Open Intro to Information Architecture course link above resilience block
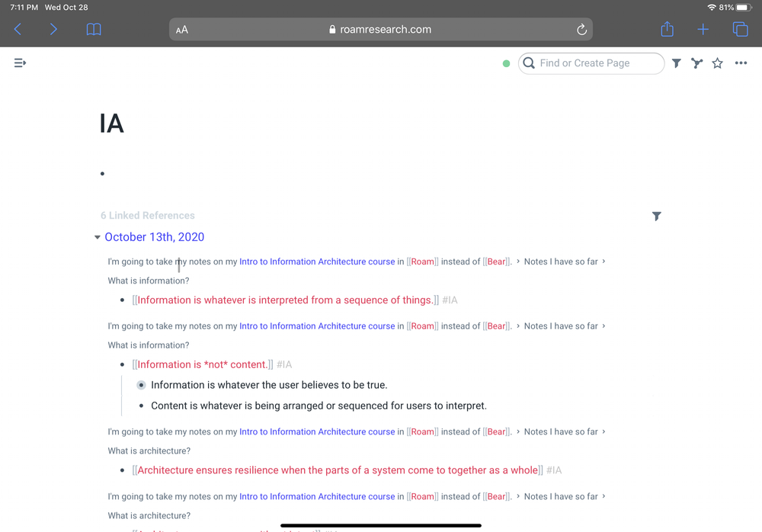The image size is (762, 532). (317, 432)
